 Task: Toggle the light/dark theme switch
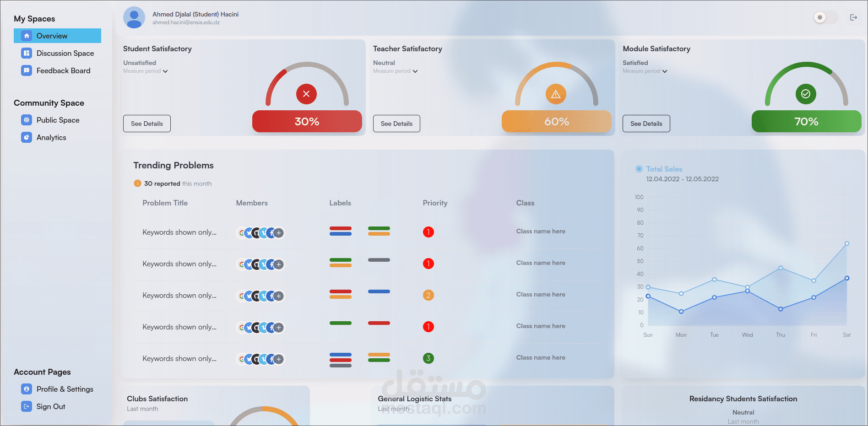tap(826, 17)
